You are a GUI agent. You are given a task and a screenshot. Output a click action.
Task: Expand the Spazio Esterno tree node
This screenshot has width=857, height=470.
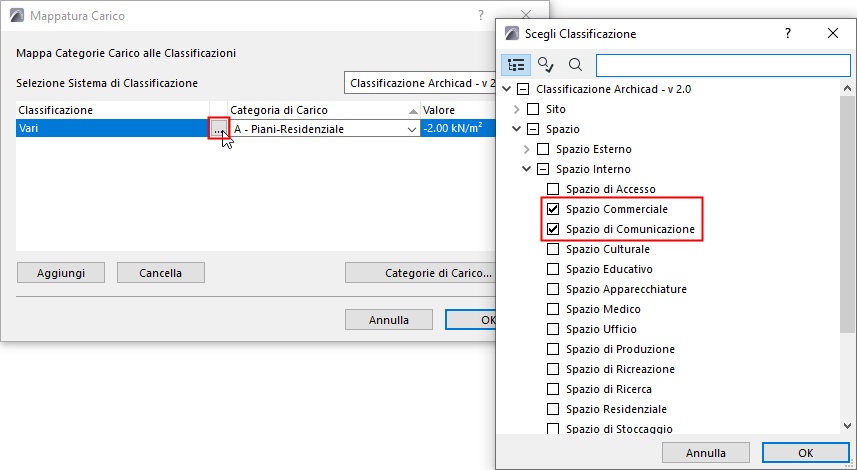(x=527, y=149)
